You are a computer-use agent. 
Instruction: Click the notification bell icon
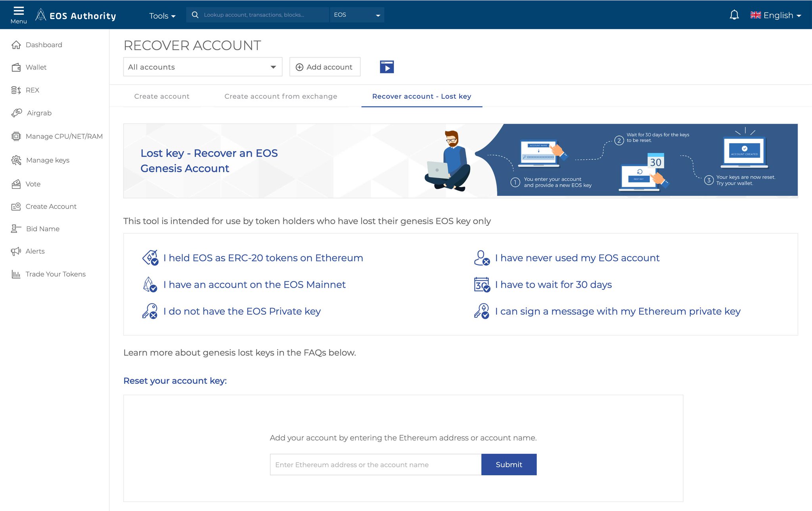pyautogui.click(x=734, y=15)
